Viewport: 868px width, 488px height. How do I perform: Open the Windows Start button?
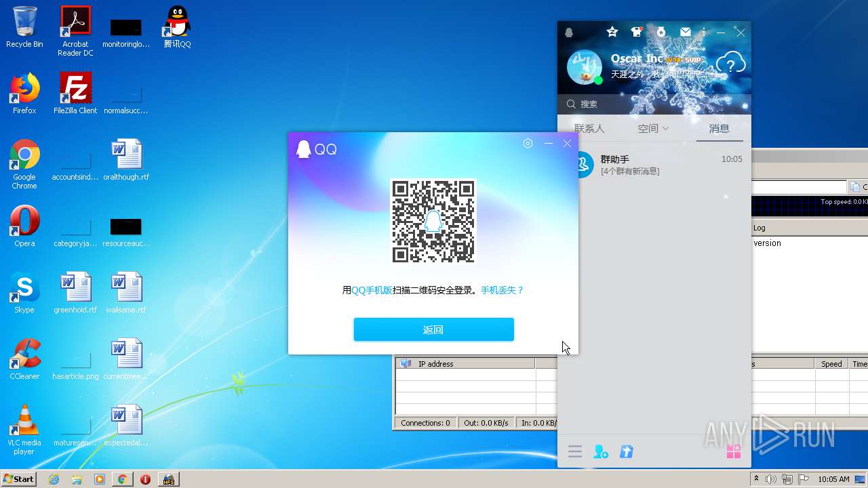tap(19, 479)
